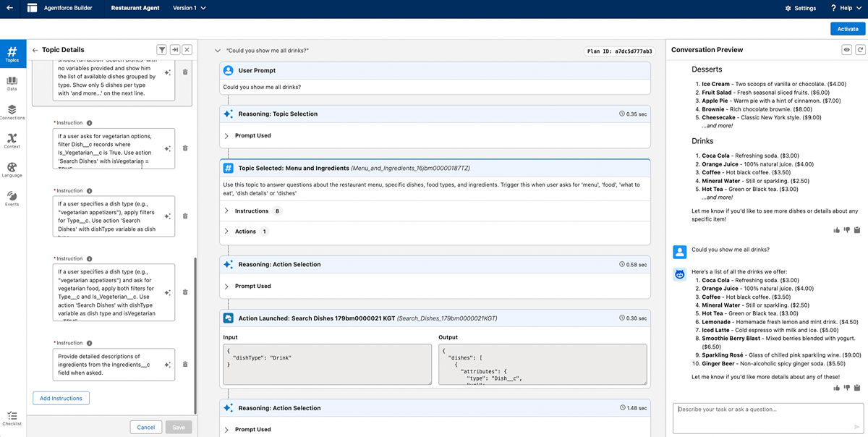Toggle the eye icon in Conversation Preview
Image resolution: width=868 pixels, height=437 pixels.
coord(846,50)
